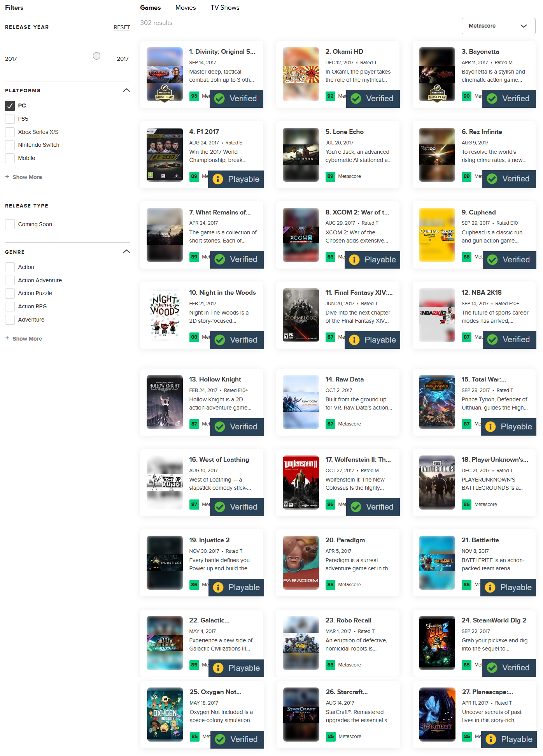Click the 85 Metascore badge for Paradigm
The width and height of the screenshot is (543, 756).
[x=330, y=585]
